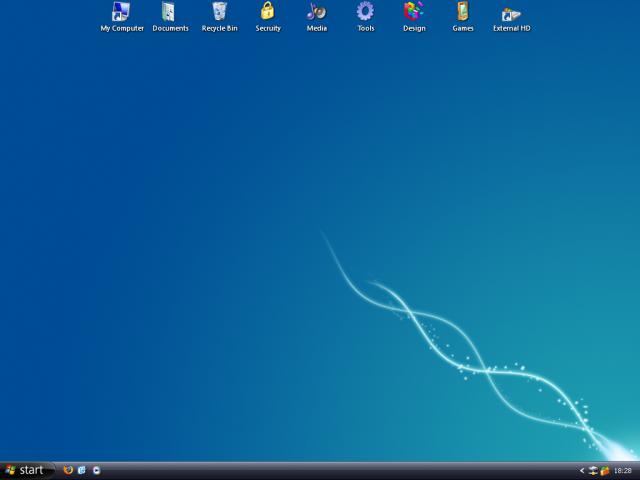Click the safely remove hardware tray icon
This screenshot has height=480, width=640.
coord(593,471)
